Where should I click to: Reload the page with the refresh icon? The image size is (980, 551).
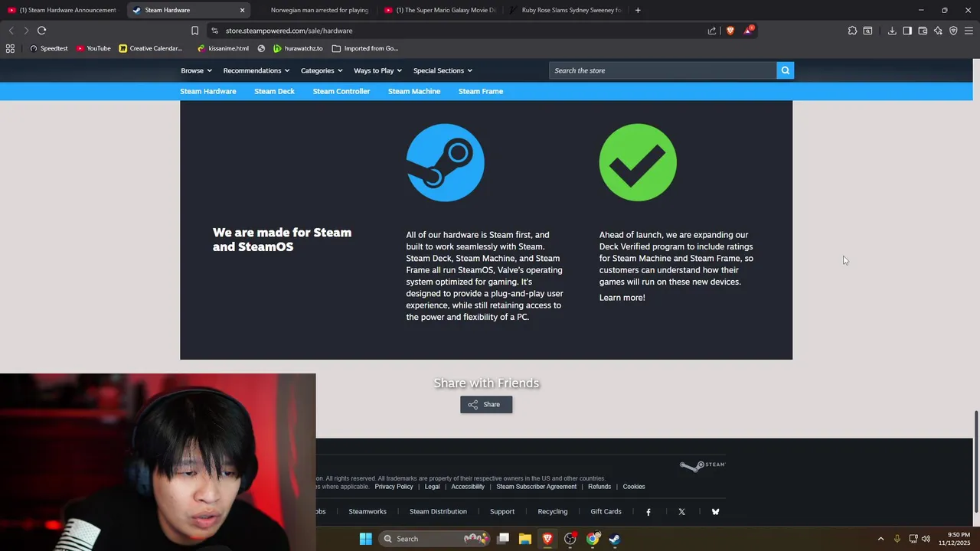pos(41,31)
